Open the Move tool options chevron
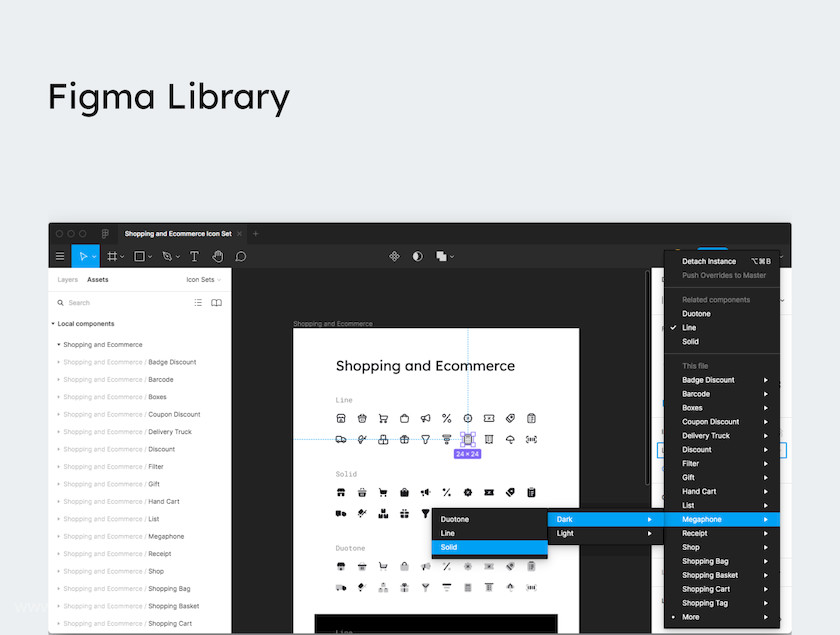The height and width of the screenshot is (635, 840). pos(94,257)
